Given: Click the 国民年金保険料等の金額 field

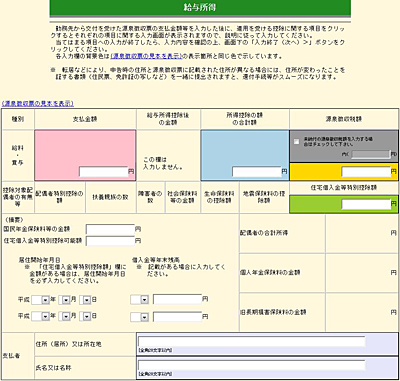Looking at the screenshot, I should click(110, 229).
